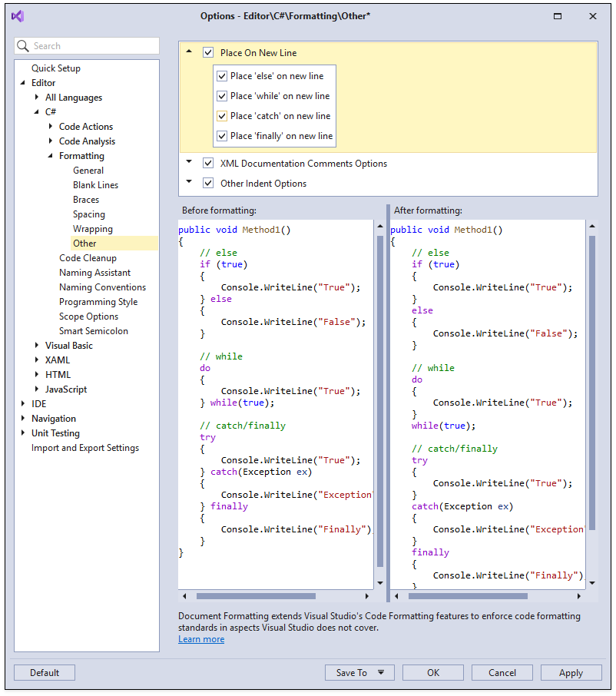Open Import and Export Settings

click(85, 448)
